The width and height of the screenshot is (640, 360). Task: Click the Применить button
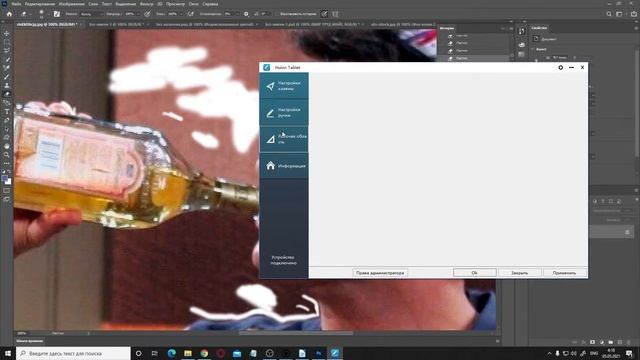click(564, 273)
